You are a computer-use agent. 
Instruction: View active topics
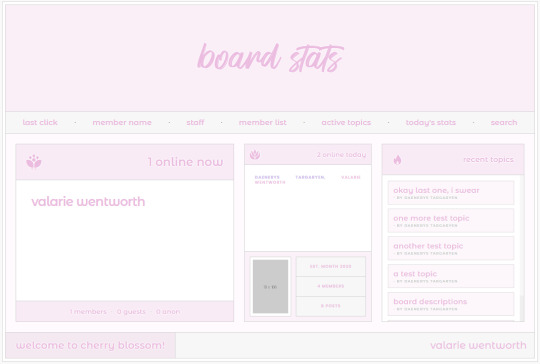click(346, 123)
